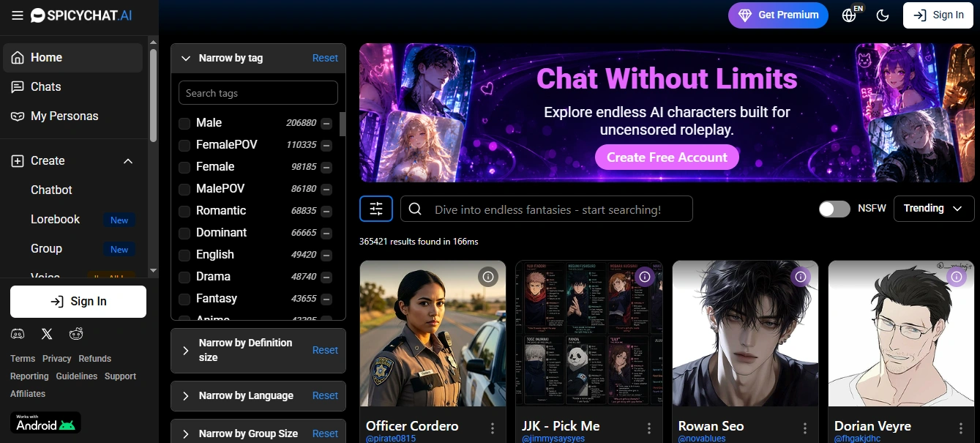Exclude the English tag with minus icon

[x=326, y=256]
